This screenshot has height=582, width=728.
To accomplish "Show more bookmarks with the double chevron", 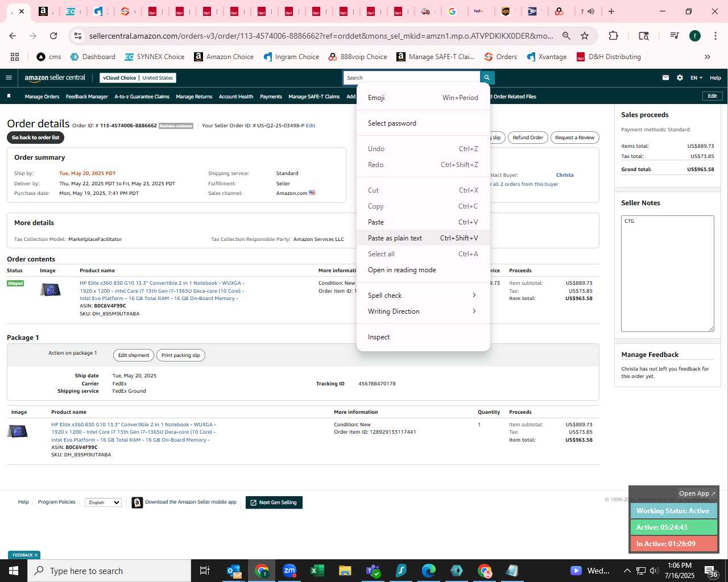I will click(x=708, y=57).
